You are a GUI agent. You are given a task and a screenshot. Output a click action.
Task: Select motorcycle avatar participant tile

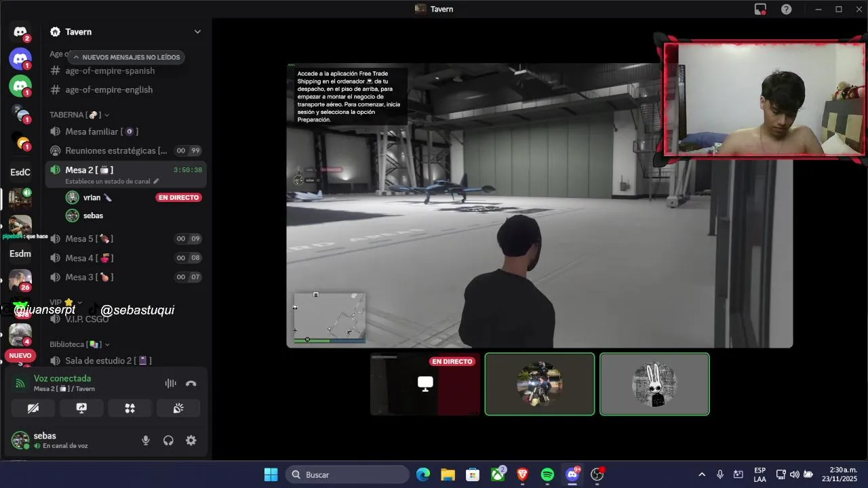coord(540,384)
